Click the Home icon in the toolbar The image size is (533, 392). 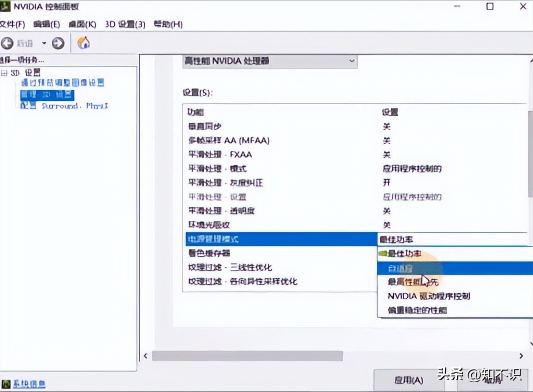[x=84, y=43]
